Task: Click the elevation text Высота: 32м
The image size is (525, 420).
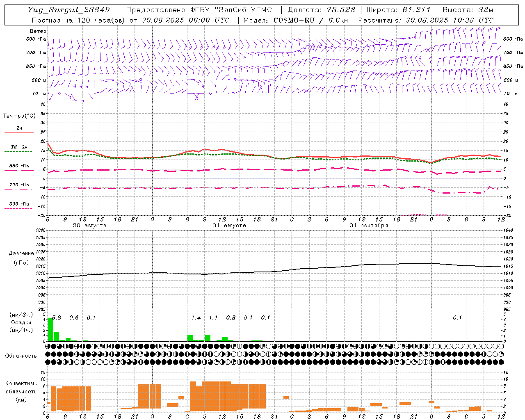Action: click(x=468, y=10)
